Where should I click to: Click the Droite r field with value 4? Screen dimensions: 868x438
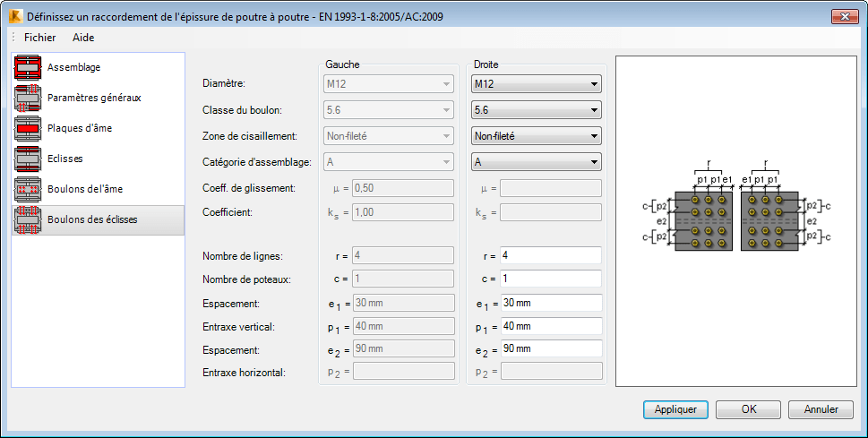pyautogui.click(x=551, y=256)
